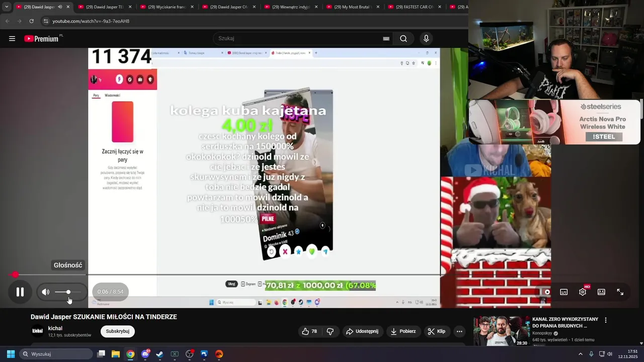
Task: Toggle autoplay switch in player
Action: click(x=545, y=292)
